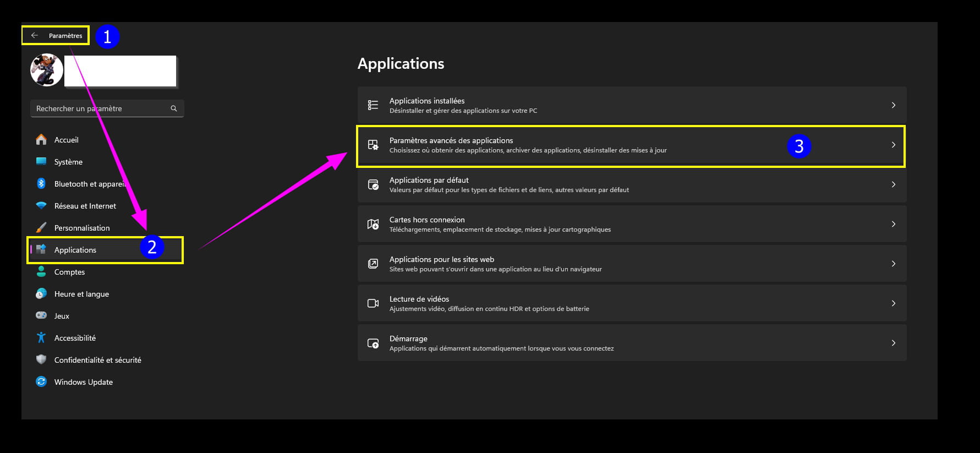The image size is (980, 453).
Task: Expand Paramètres avancés des applications chevron
Action: click(x=893, y=145)
